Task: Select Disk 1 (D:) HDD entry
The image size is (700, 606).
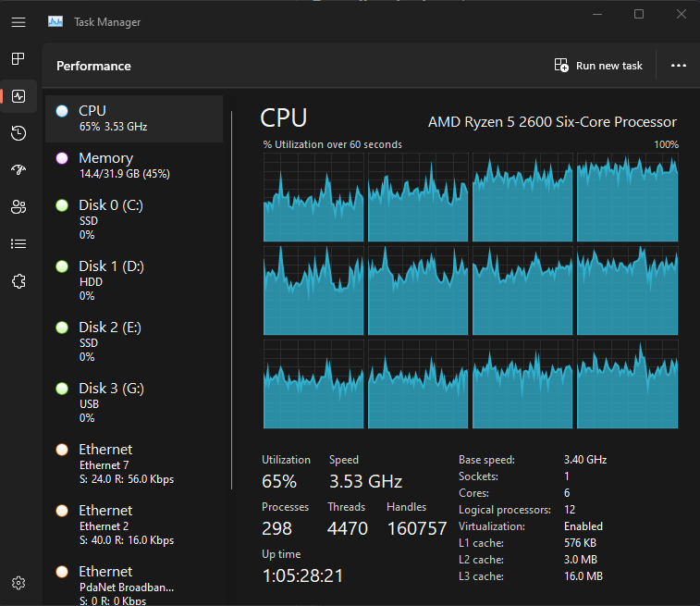Action: (x=134, y=280)
